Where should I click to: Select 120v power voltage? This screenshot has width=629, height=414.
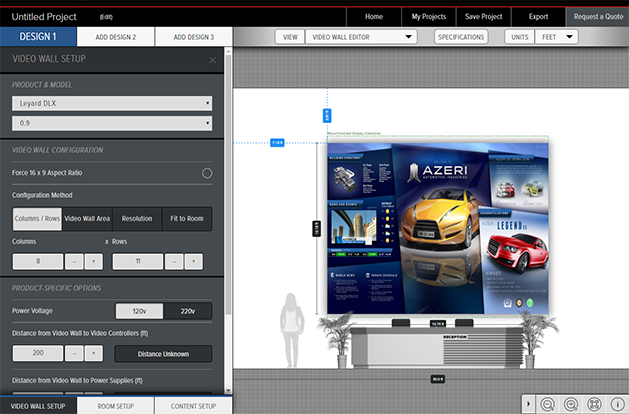pos(140,311)
